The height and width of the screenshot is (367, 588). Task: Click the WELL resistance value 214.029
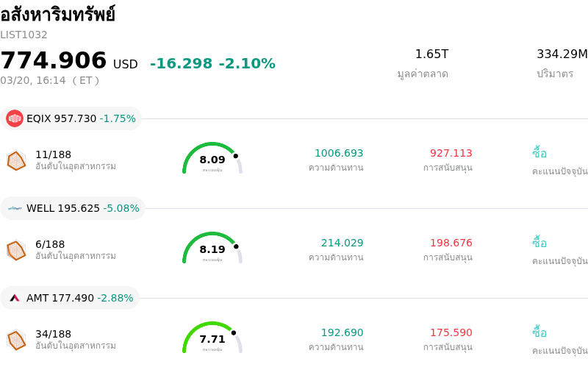342,243
